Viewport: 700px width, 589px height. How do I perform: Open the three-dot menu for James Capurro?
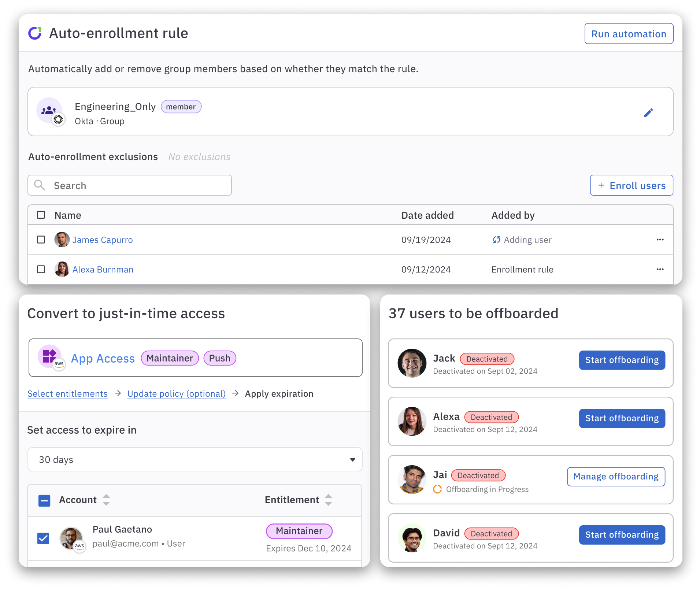tap(660, 240)
